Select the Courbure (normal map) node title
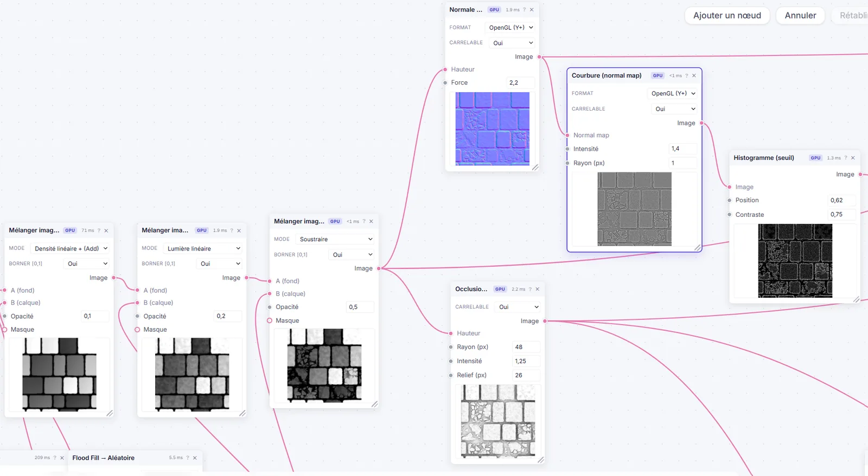868x476 pixels. 607,76
